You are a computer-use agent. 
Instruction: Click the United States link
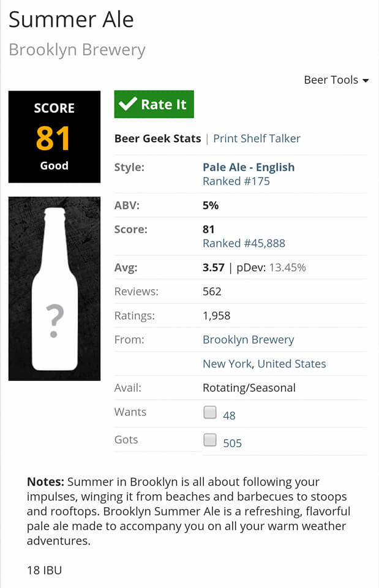[291, 364]
